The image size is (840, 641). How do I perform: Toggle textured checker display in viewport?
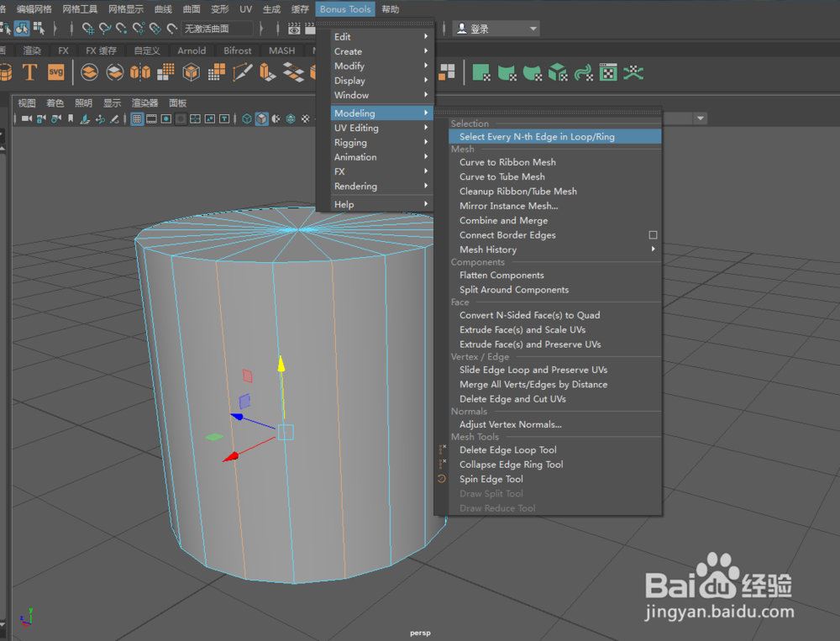[x=306, y=118]
